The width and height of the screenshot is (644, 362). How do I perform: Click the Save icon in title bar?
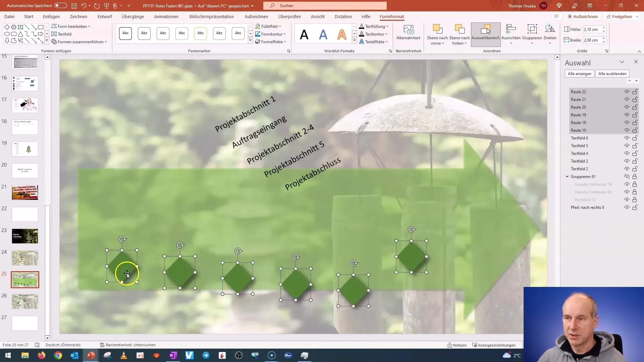pyautogui.click(x=74, y=6)
